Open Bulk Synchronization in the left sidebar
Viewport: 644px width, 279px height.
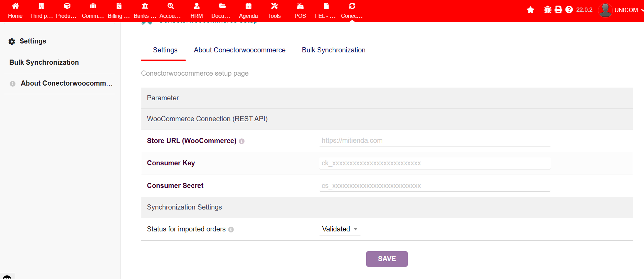click(44, 62)
